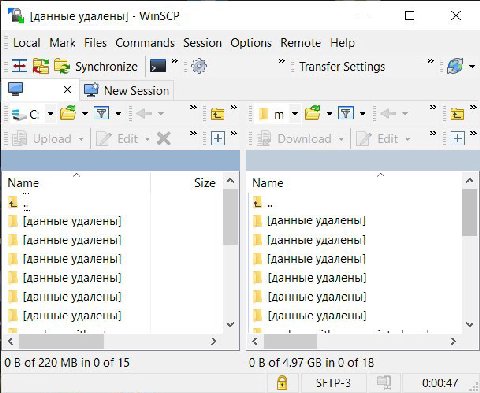Sort local panel by Size column
This screenshot has width=480, height=393.
(x=187, y=183)
